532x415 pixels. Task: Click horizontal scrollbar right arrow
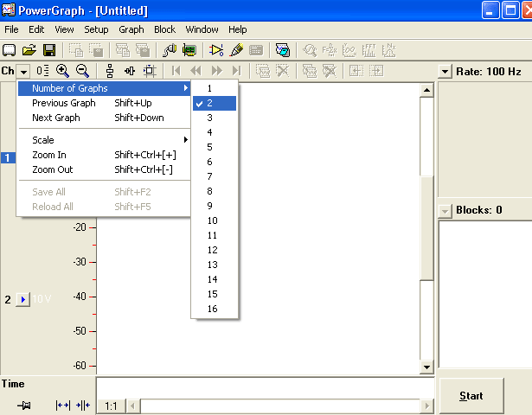[x=426, y=405]
